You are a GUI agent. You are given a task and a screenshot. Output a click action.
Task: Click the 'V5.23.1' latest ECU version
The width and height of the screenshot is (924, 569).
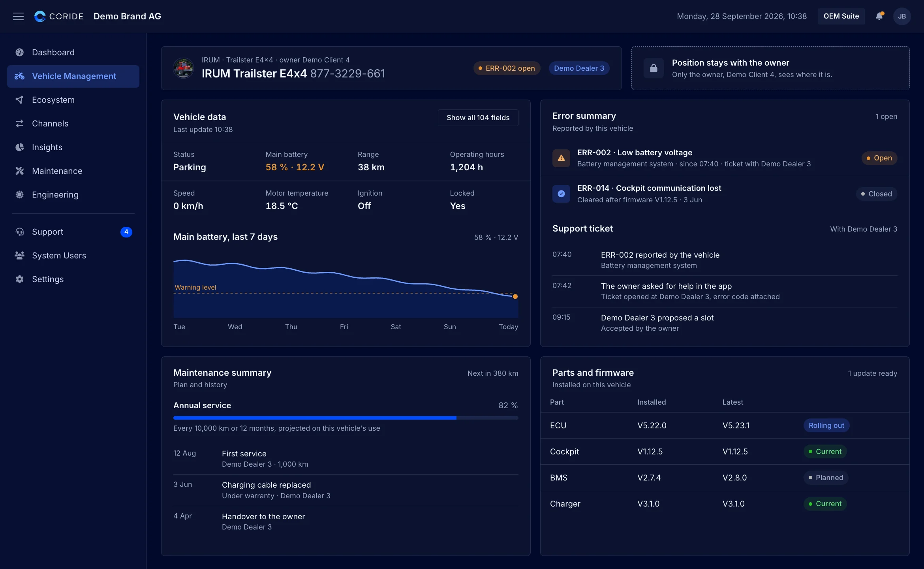pyautogui.click(x=736, y=425)
